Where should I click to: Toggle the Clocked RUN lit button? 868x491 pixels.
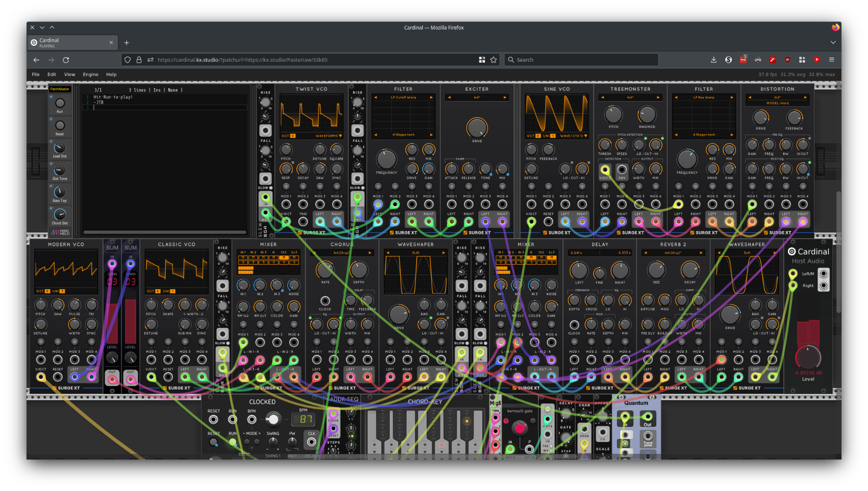[x=233, y=442]
